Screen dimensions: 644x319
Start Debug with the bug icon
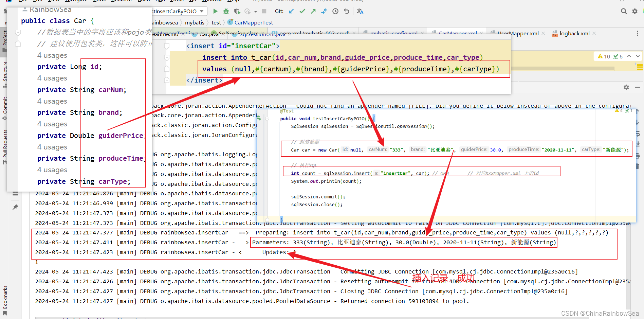tap(226, 11)
